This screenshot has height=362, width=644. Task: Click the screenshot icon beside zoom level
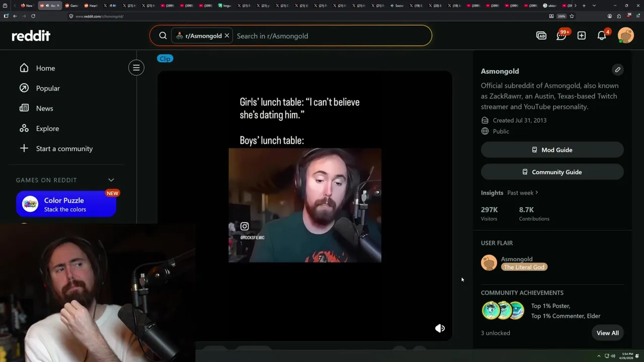coord(551,16)
